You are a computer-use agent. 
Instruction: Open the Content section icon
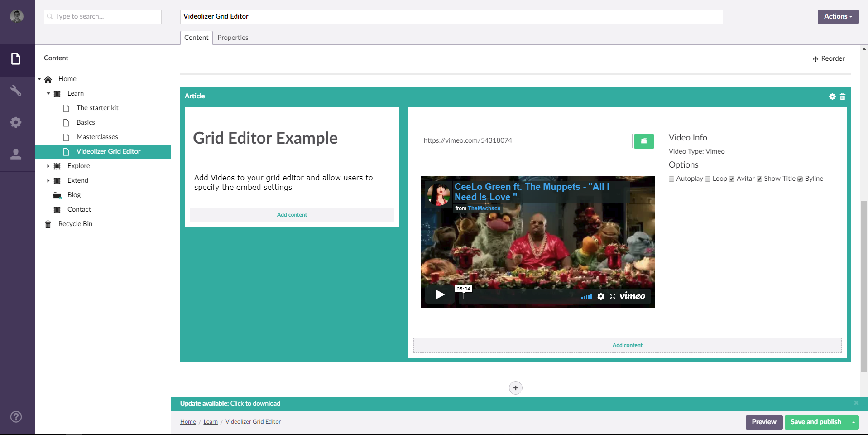(16, 59)
